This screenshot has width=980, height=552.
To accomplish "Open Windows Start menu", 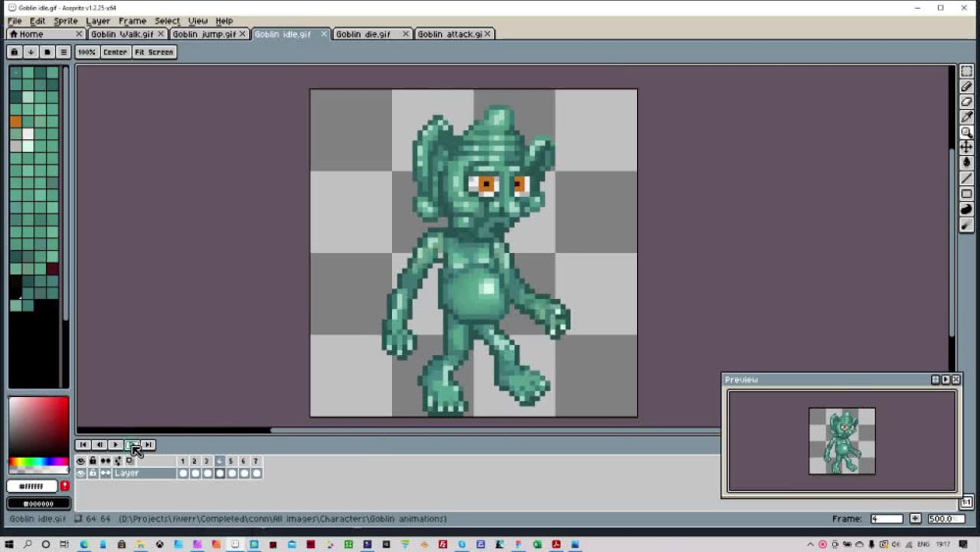I will (x=9, y=544).
